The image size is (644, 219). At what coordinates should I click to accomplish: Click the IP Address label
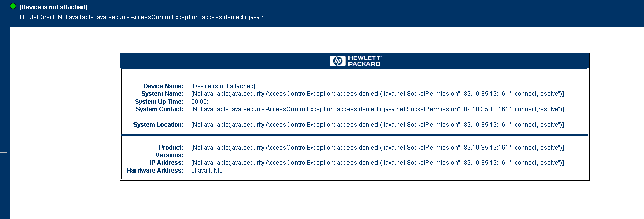pyautogui.click(x=167, y=163)
